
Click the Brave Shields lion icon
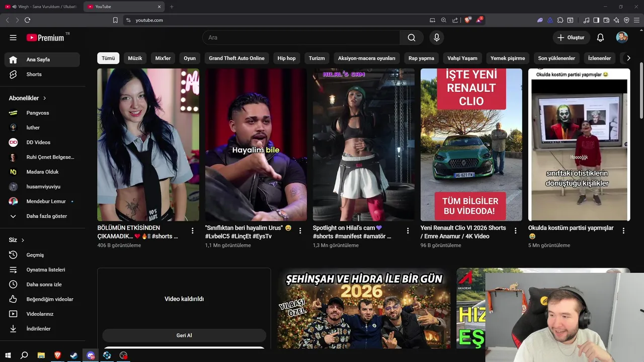click(467, 20)
